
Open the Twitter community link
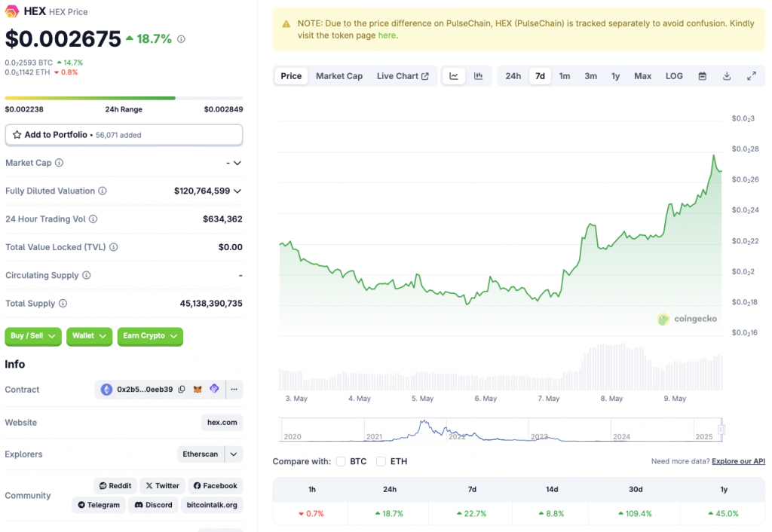pos(163,486)
